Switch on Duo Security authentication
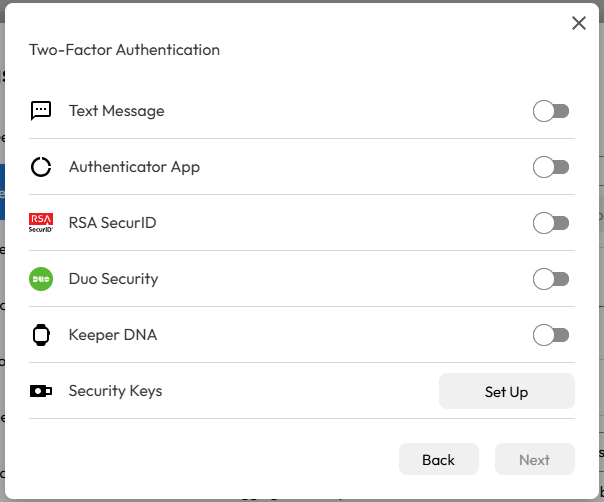Viewport: 604px width, 502px height. click(551, 279)
